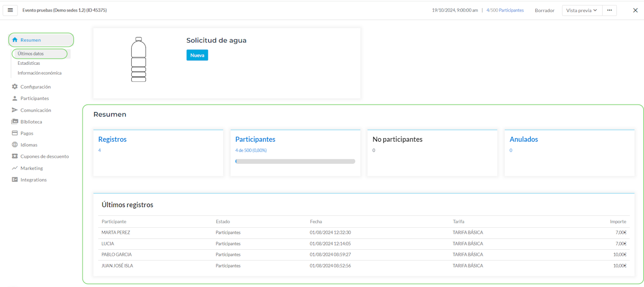644x287 pixels.
Task: Select the MARTA PEREZ row in Últimos registros
Action: (116, 233)
